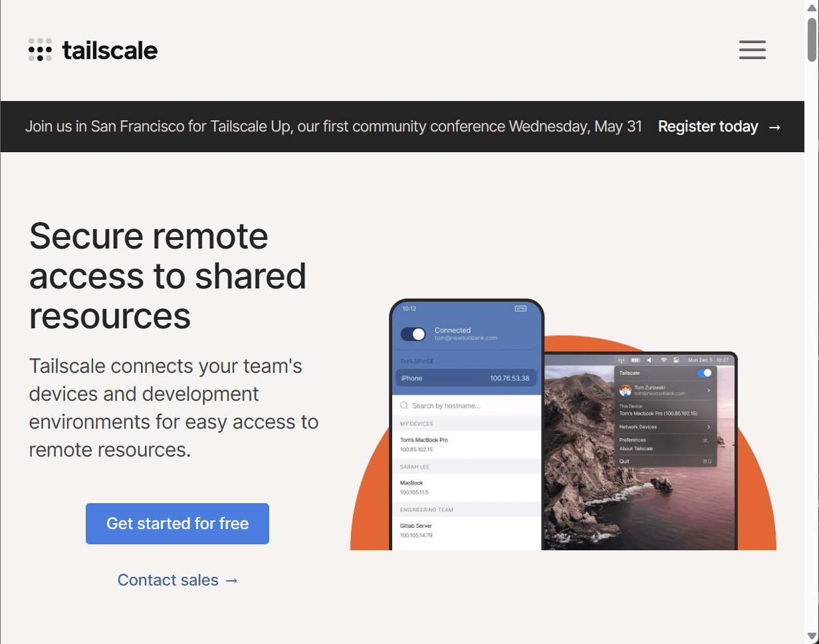Click the search magnifier in the phone mockup
The height and width of the screenshot is (644, 819).
tap(404, 405)
